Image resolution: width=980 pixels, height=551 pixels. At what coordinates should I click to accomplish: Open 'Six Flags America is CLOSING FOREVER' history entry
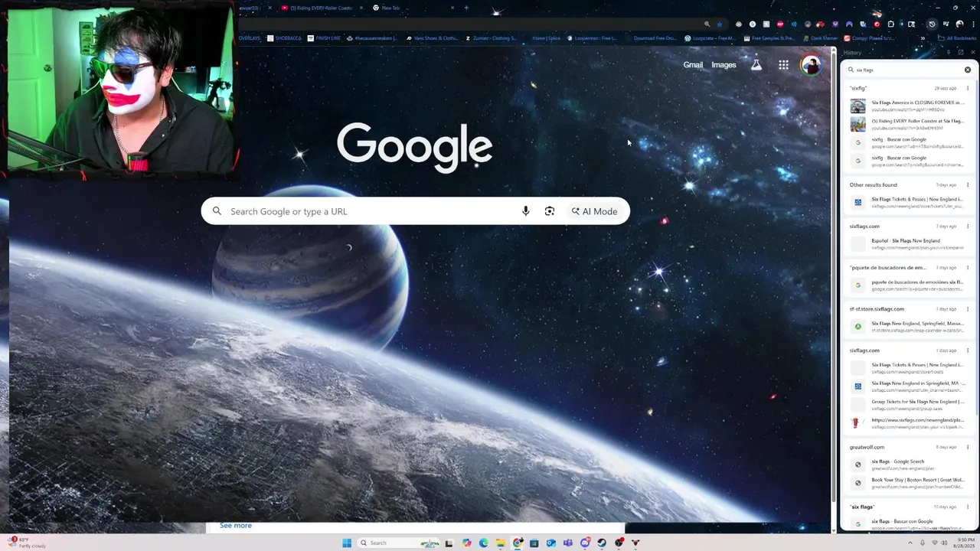908,106
